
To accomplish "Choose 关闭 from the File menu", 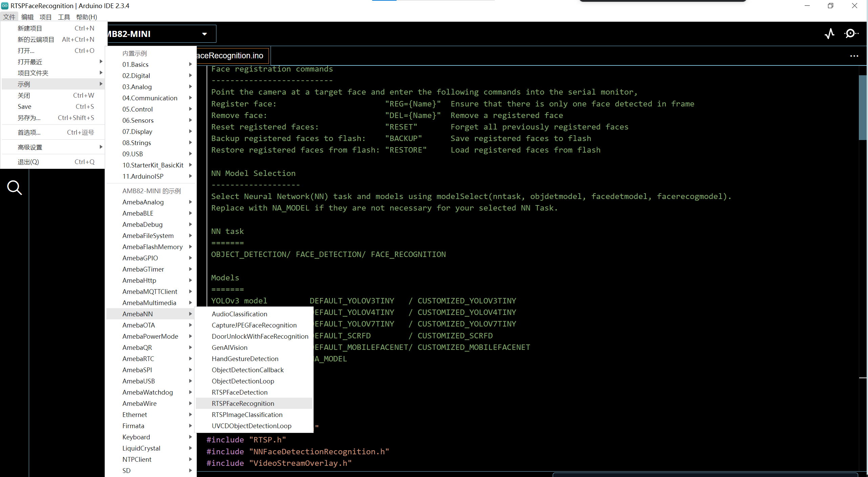I will click(53, 95).
